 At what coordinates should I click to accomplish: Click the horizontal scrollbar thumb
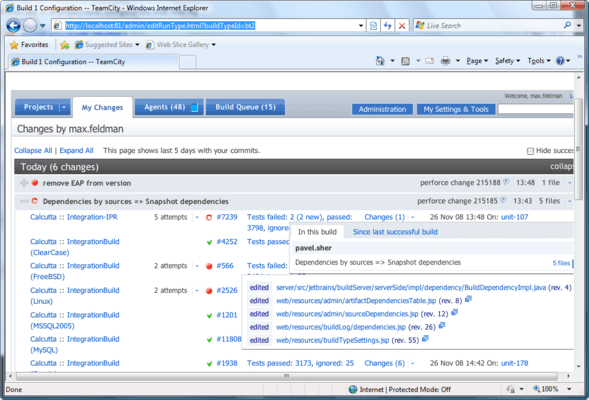287,376
